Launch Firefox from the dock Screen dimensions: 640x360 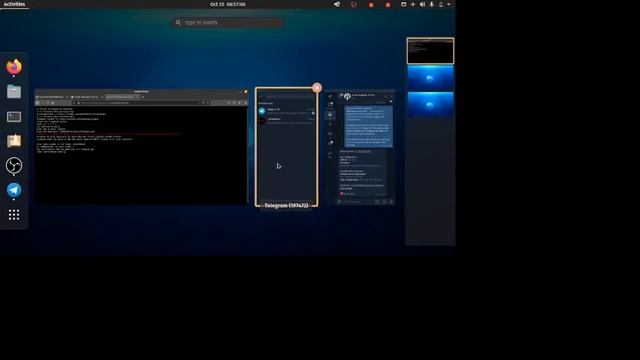[14, 67]
